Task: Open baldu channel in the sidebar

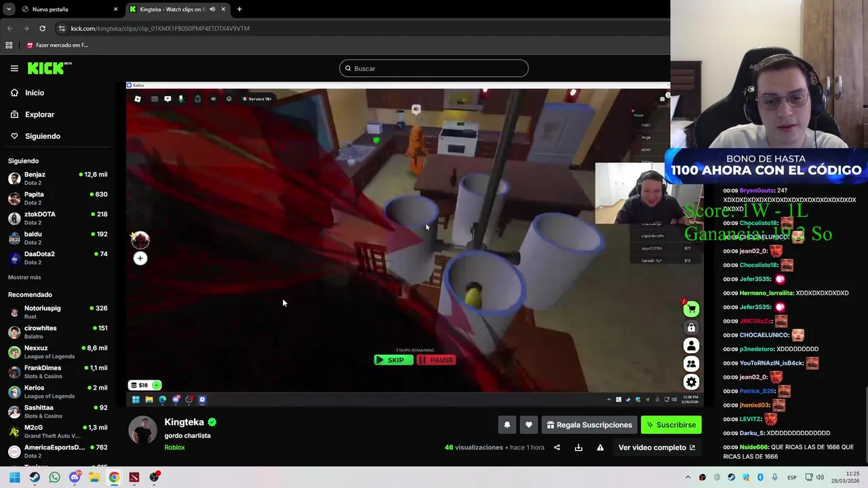Action: [x=58, y=238]
